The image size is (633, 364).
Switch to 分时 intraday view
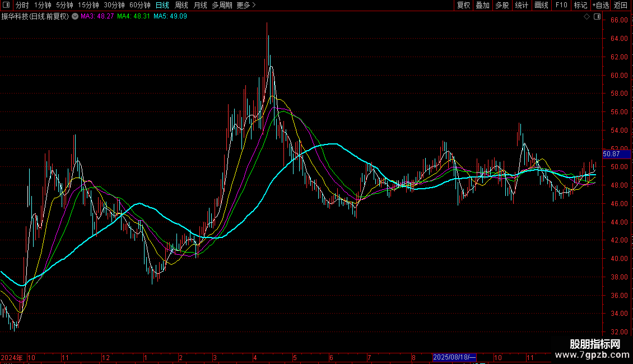(22, 5)
